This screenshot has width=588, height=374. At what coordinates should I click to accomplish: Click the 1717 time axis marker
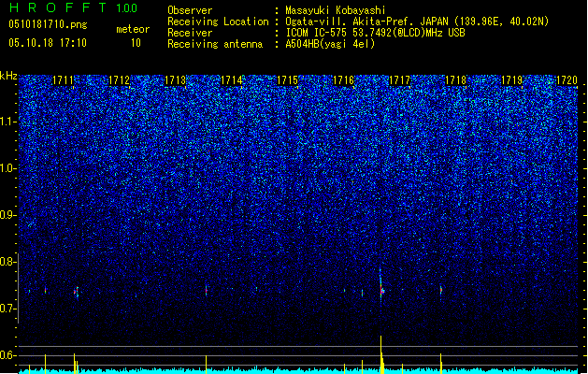400,80
